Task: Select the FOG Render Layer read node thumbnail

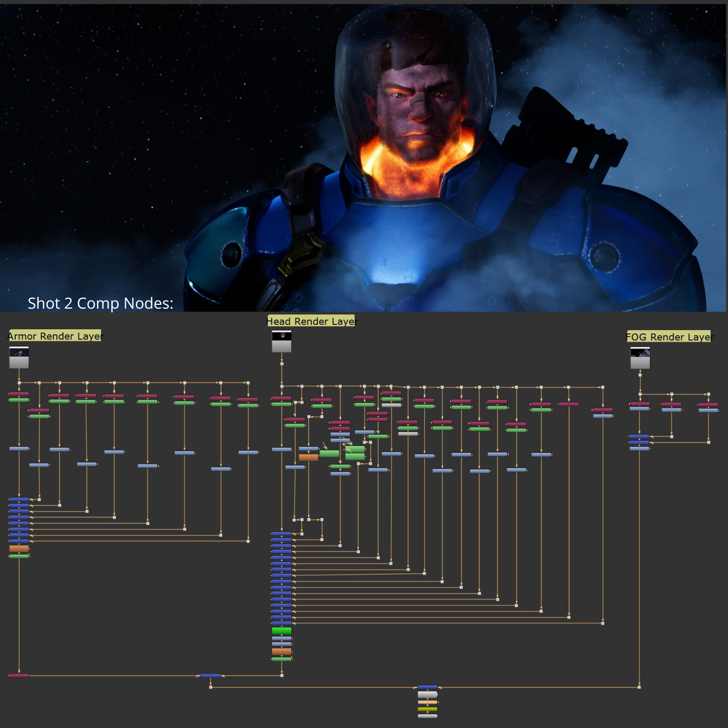Action: click(640, 358)
